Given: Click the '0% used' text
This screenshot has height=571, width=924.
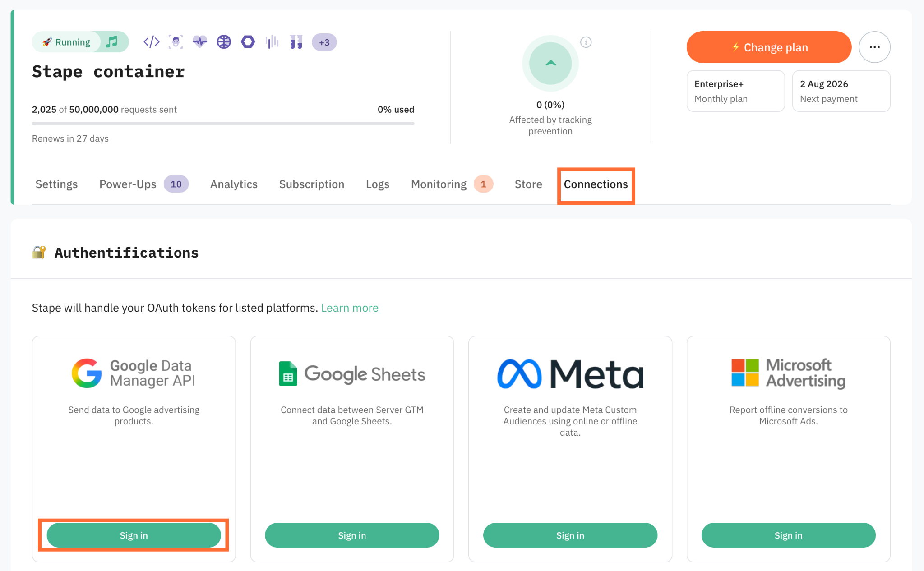Looking at the screenshot, I should click(396, 109).
